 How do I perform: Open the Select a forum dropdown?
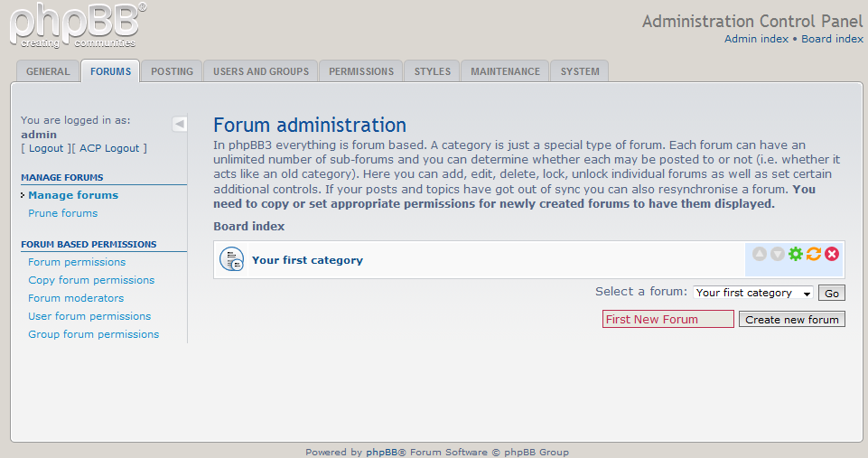point(753,293)
